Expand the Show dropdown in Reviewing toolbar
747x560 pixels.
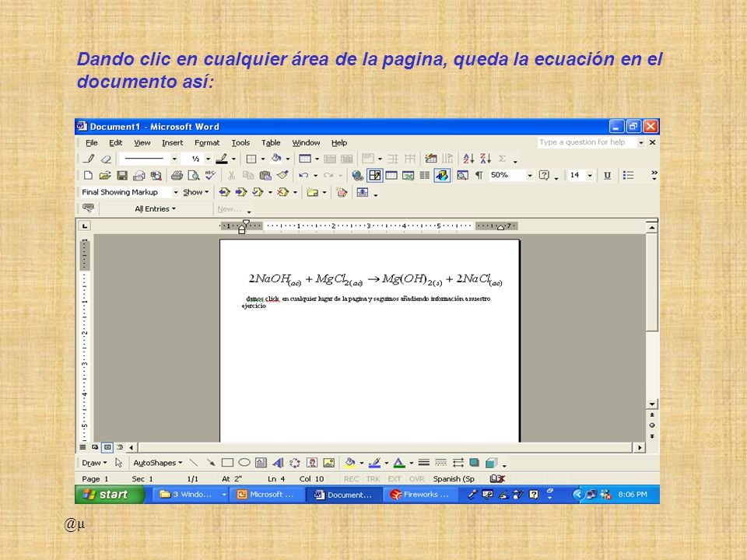(x=196, y=192)
